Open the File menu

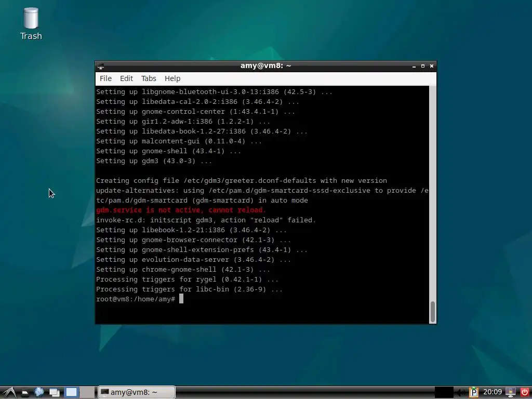[105, 78]
